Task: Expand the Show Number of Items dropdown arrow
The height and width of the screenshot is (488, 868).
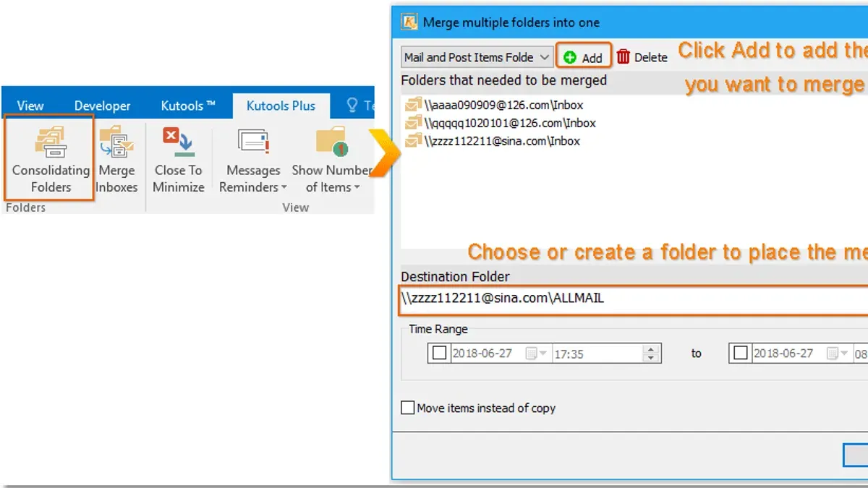Action: click(357, 188)
